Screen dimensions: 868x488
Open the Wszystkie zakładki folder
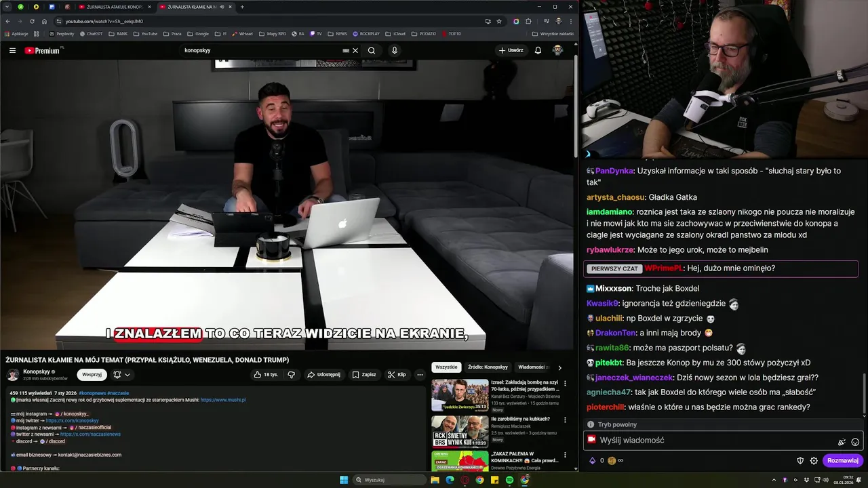tap(553, 33)
